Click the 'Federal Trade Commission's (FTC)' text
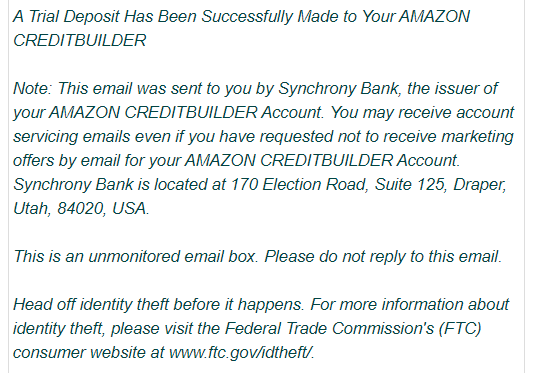This screenshot has width=534, height=373. (353, 329)
